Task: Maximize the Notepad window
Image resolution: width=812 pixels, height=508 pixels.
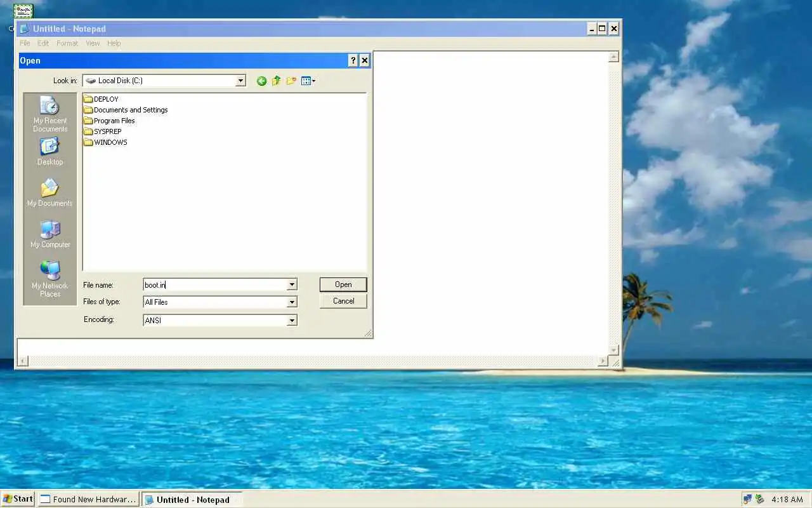Action: (602, 29)
